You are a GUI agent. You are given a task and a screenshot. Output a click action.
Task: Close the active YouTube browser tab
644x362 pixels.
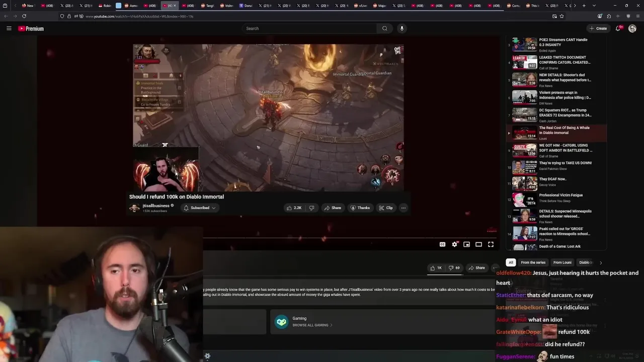pos(175,6)
